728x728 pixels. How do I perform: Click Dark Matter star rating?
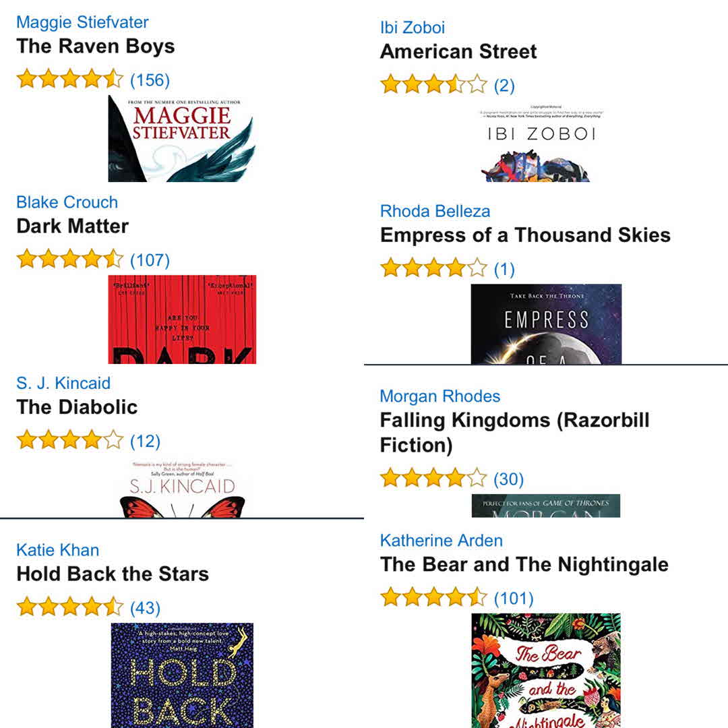click(x=70, y=260)
